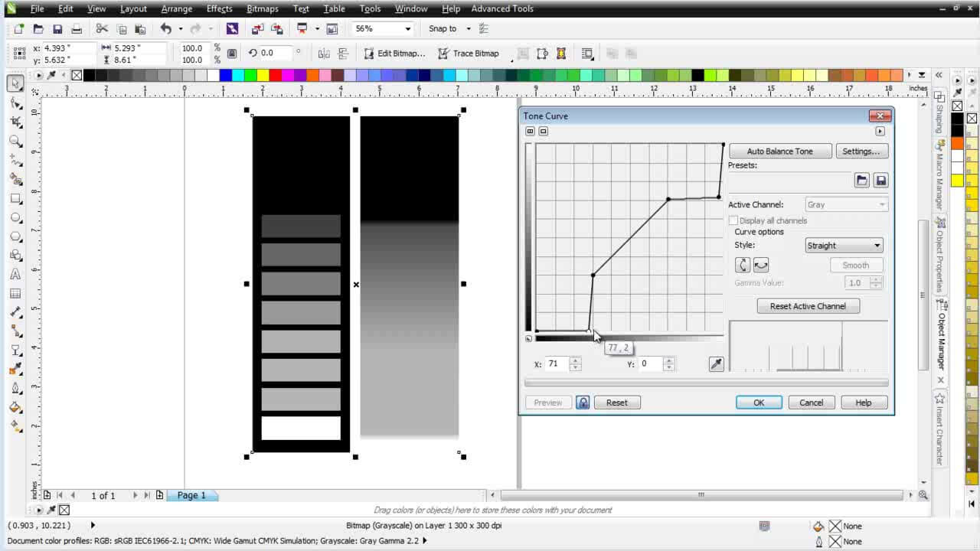
Task: Click the X value field showing 71
Action: tap(557, 364)
